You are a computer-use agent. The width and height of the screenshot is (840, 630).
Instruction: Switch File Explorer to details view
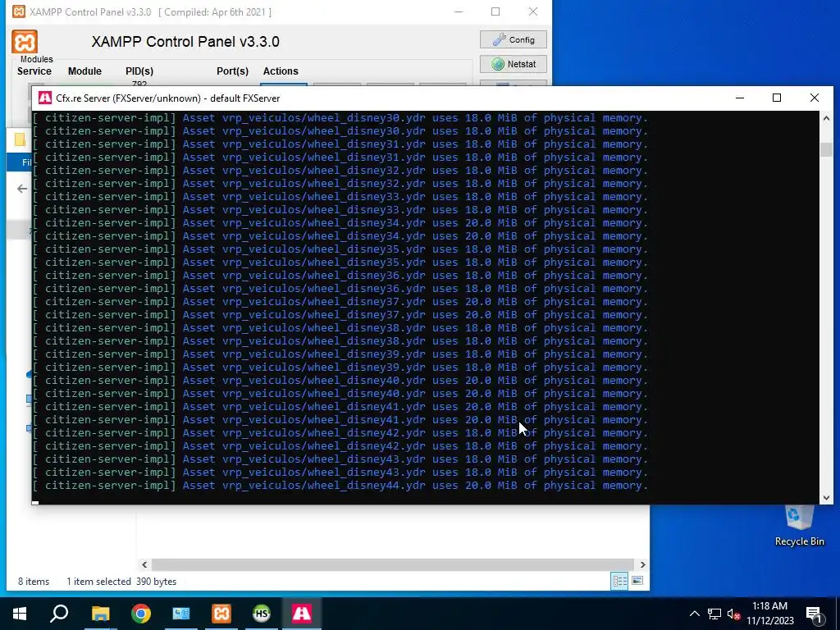click(x=620, y=582)
